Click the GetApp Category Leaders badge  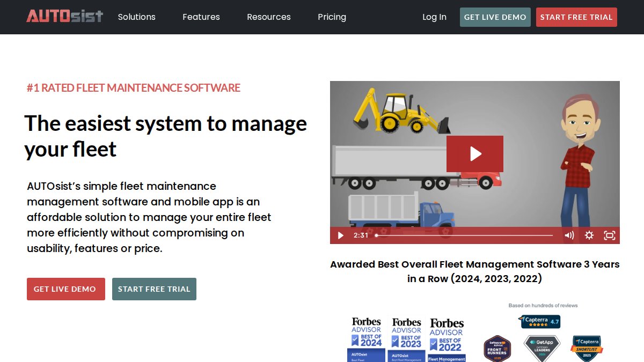(x=541, y=348)
